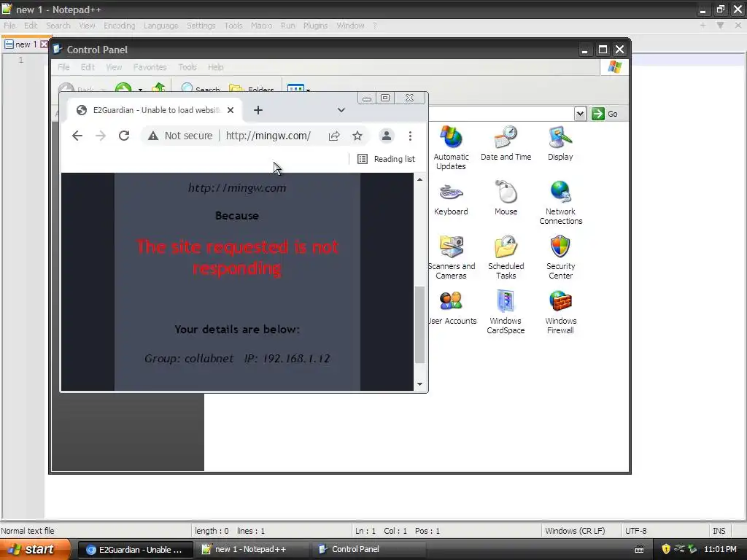Switch to Notepad++ taskbar button

click(251, 550)
